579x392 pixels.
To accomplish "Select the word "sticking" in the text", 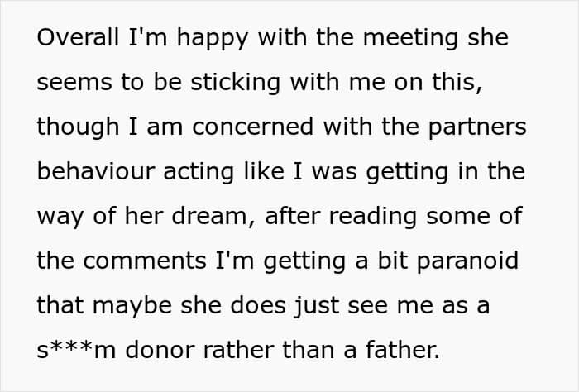I will pyautogui.click(x=235, y=84).
